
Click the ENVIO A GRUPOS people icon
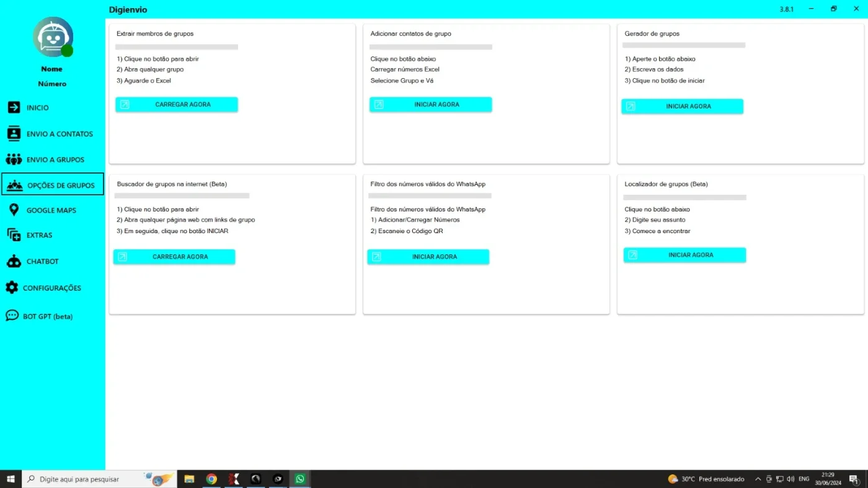point(14,159)
